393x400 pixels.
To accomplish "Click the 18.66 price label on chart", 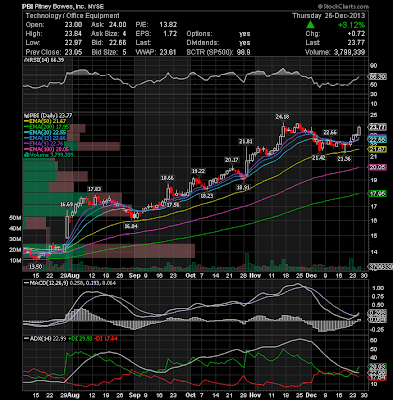I will tap(167, 178).
